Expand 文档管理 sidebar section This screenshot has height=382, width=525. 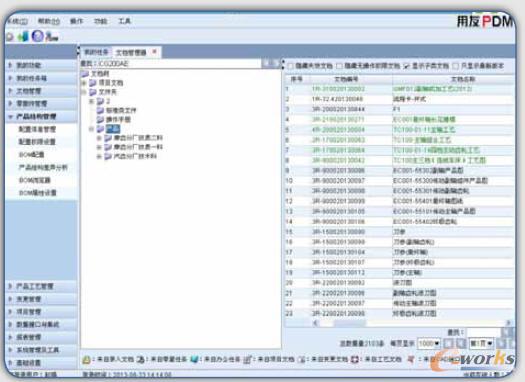tap(41, 91)
